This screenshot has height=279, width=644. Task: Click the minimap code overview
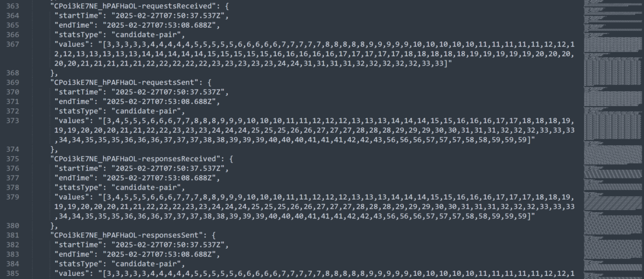pyautogui.click(x=613, y=140)
